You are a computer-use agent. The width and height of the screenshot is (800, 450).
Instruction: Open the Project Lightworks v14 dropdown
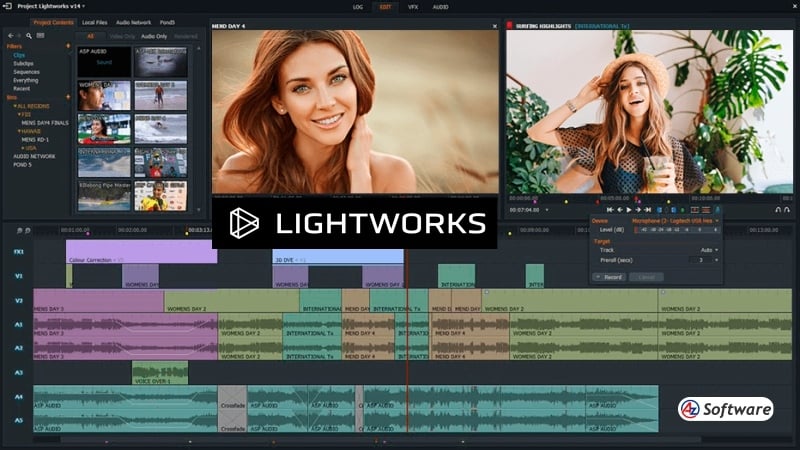point(51,7)
